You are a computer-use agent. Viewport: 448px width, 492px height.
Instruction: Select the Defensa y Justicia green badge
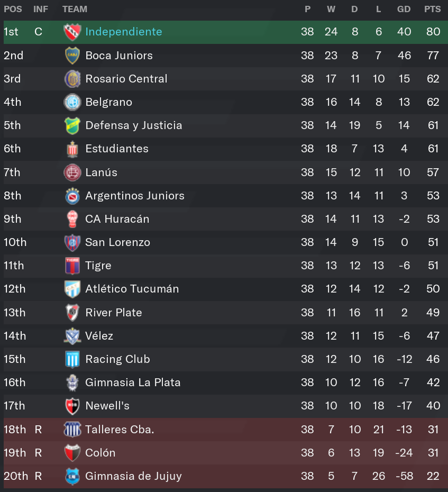[x=72, y=125]
